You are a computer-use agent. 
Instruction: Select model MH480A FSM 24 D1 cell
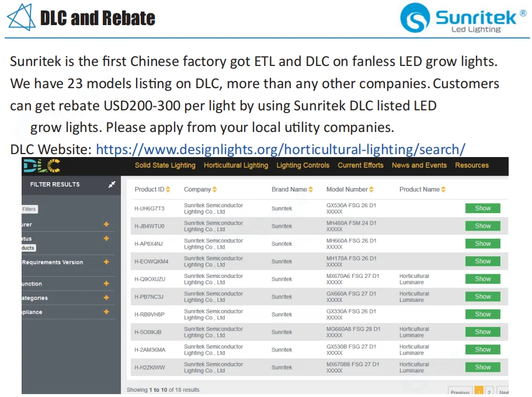(351, 226)
